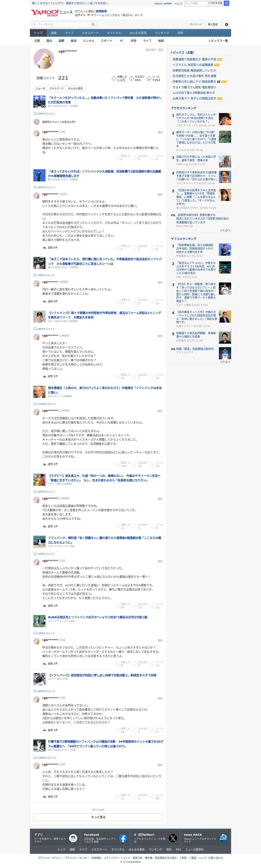Image resolution: width=261 pixels, height=868 pixels.
Task: Open the 新規取得 ID registration link
Action: (x=101, y=11)
